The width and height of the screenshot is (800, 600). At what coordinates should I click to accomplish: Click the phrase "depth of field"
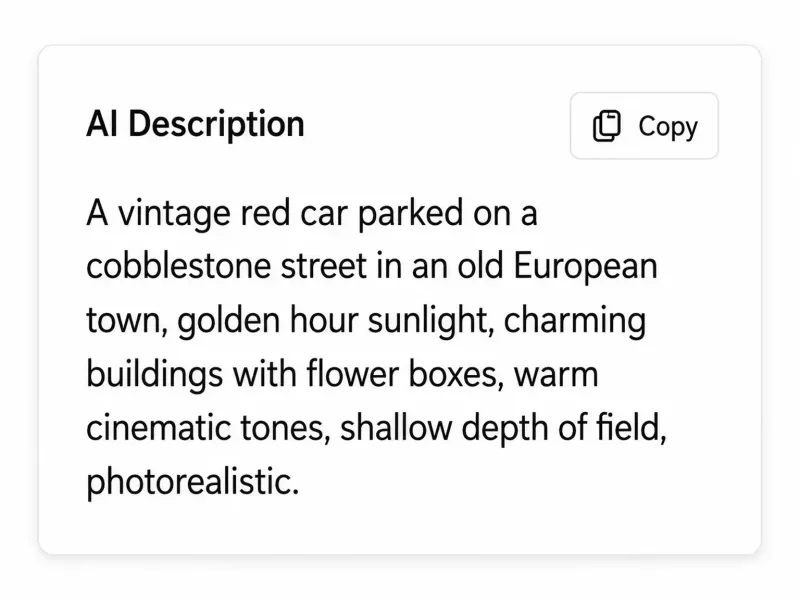click(564, 429)
